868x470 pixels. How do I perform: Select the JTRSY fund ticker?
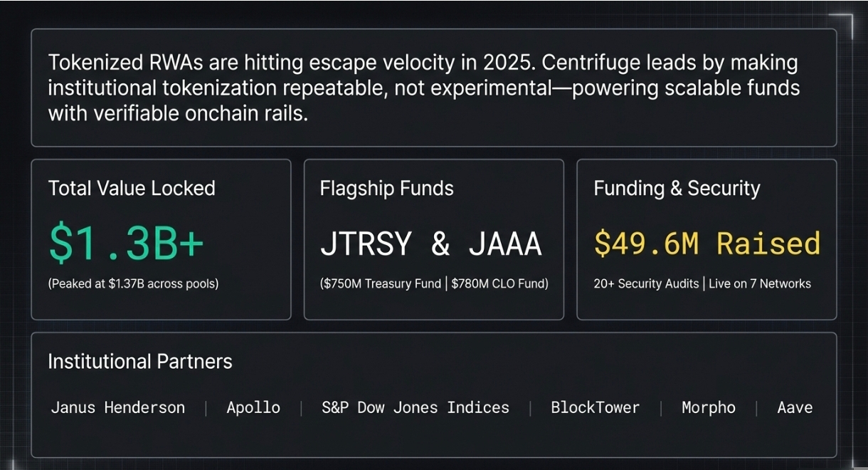coord(366,244)
